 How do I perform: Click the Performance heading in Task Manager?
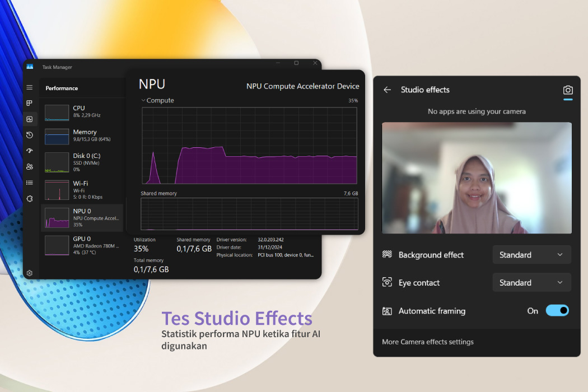coord(62,88)
